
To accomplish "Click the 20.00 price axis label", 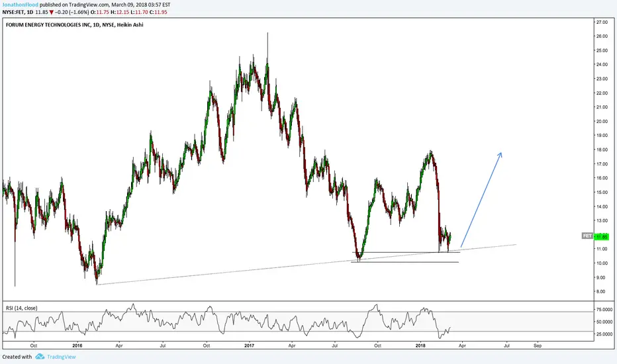I will [602, 121].
